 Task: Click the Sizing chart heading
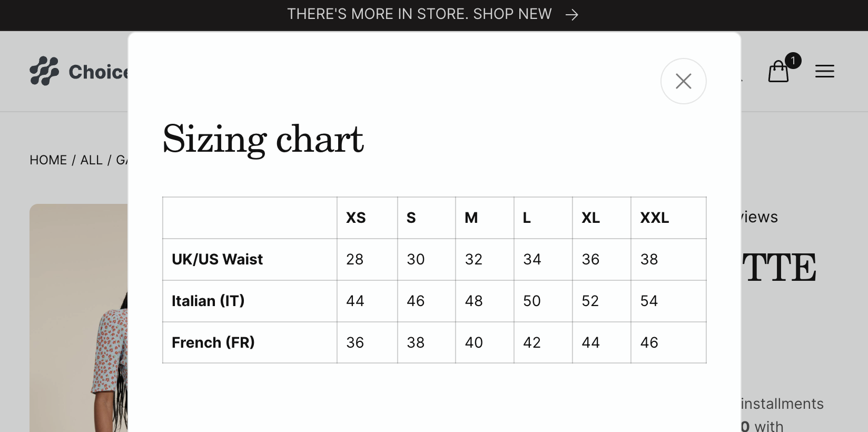point(263,139)
